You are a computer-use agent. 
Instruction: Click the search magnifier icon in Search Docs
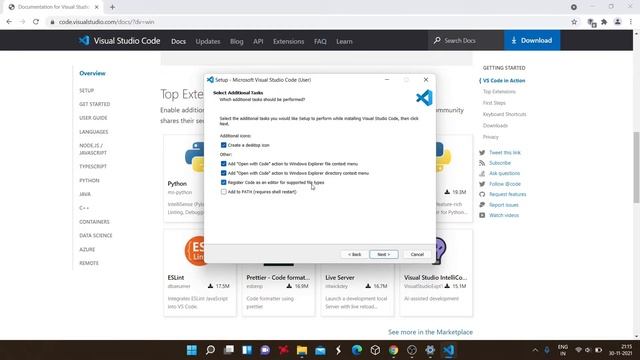point(437,40)
